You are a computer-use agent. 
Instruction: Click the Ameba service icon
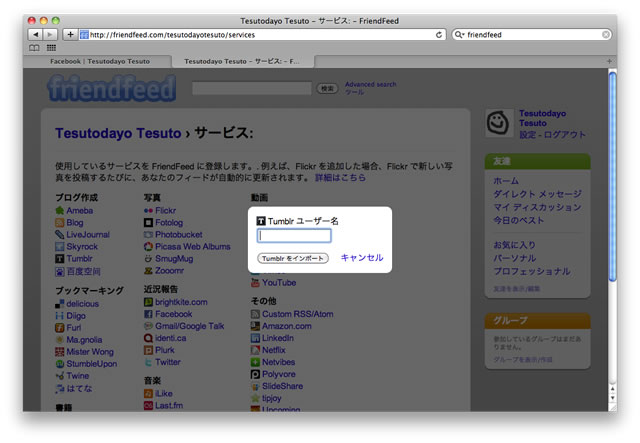60,211
